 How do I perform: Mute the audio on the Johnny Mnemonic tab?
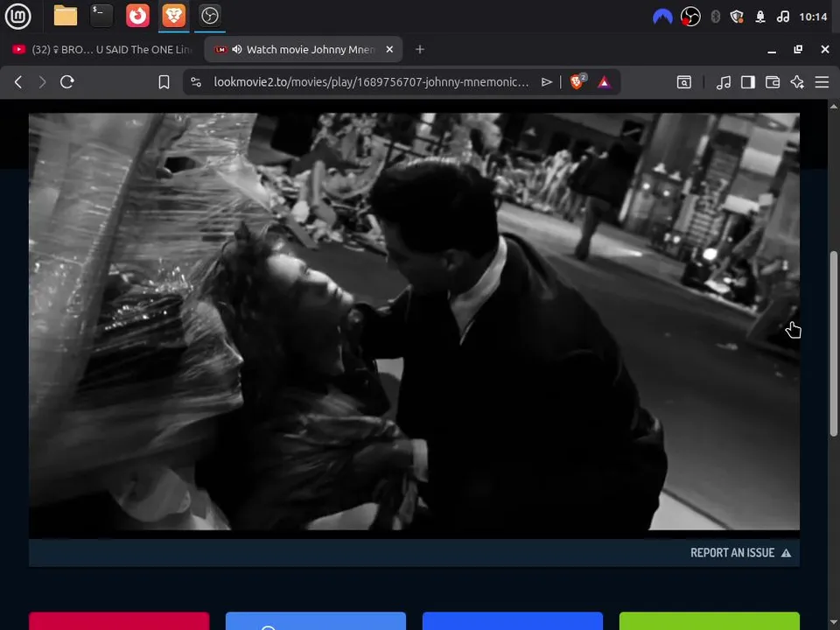[x=237, y=49]
